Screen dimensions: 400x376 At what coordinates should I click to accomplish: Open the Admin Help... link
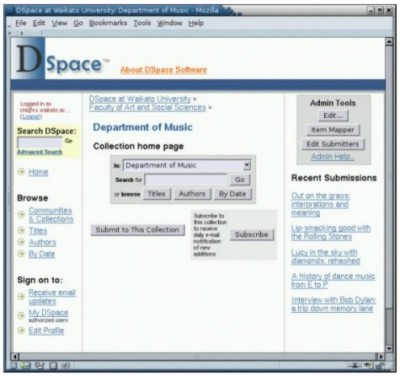tap(333, 157)
